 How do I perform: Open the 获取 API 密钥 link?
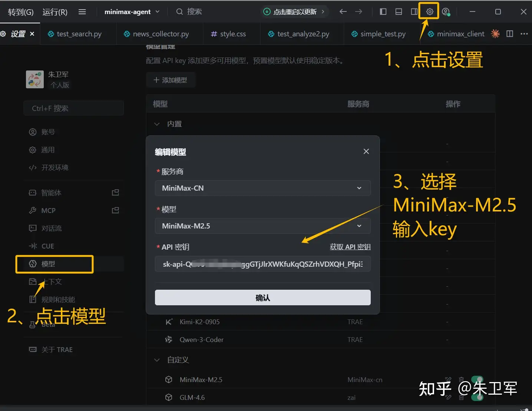[x=350, y=247]
